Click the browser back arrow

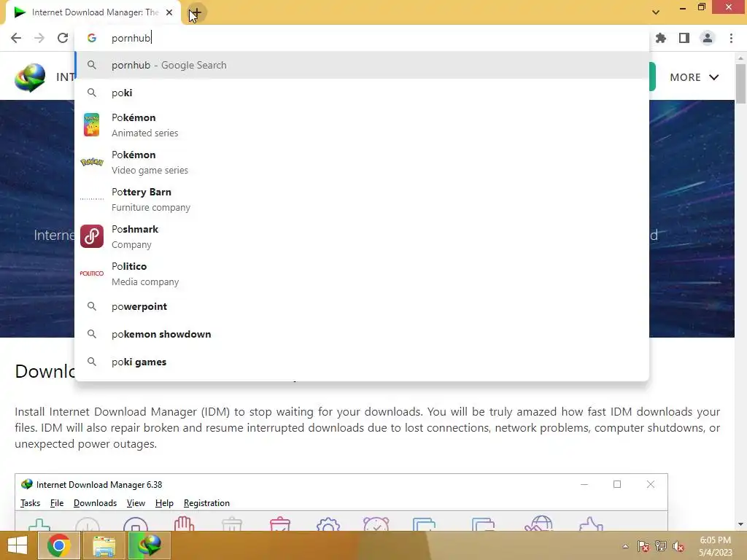16,38
